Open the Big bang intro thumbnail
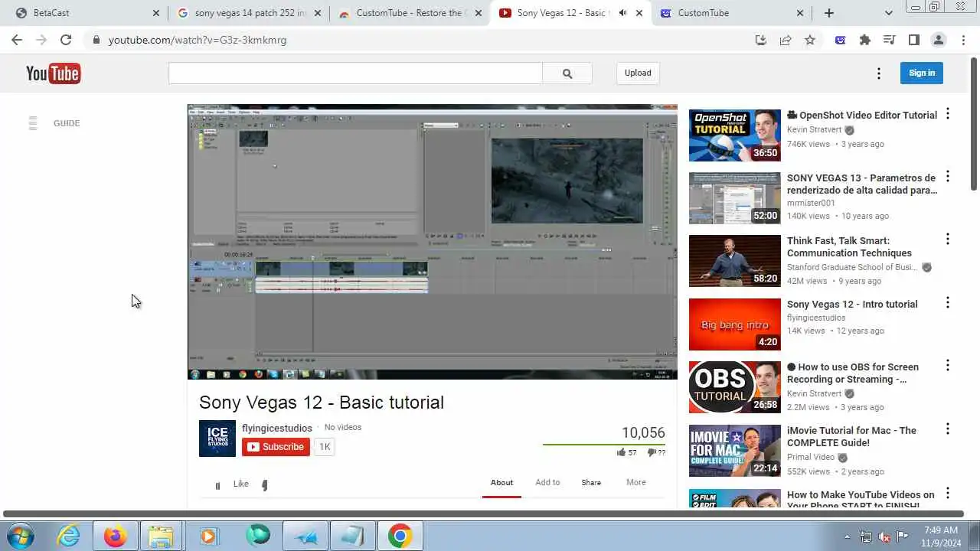The width and height of the screenshot is (980, 551). 735,324
